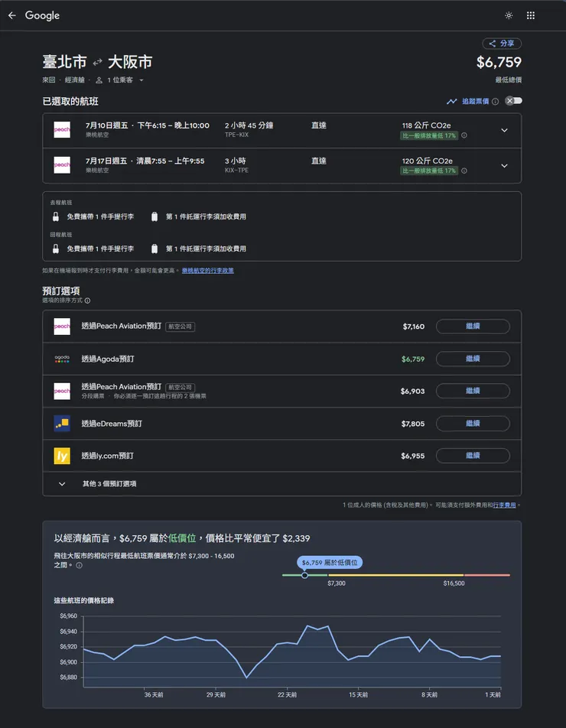Click Peach logo in 分段購票 booking row
Image resolution: width=566 pixels, height=728 pixels.
62,391
